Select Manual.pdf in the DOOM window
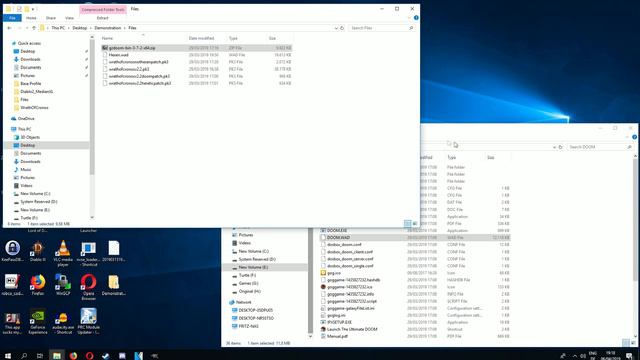This screenshot has height=360, width=640. 337,336
